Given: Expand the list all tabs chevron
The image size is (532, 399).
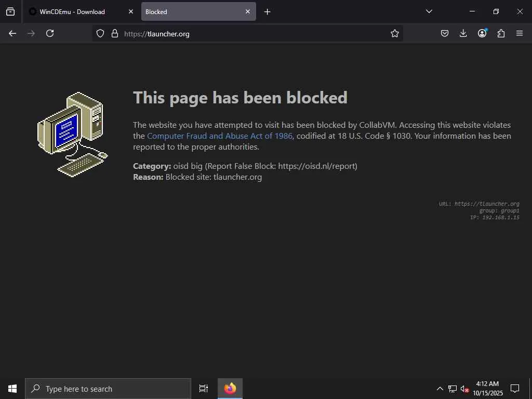Looking at the screenshot, I should pyautogui.click(x=429, y=11).
